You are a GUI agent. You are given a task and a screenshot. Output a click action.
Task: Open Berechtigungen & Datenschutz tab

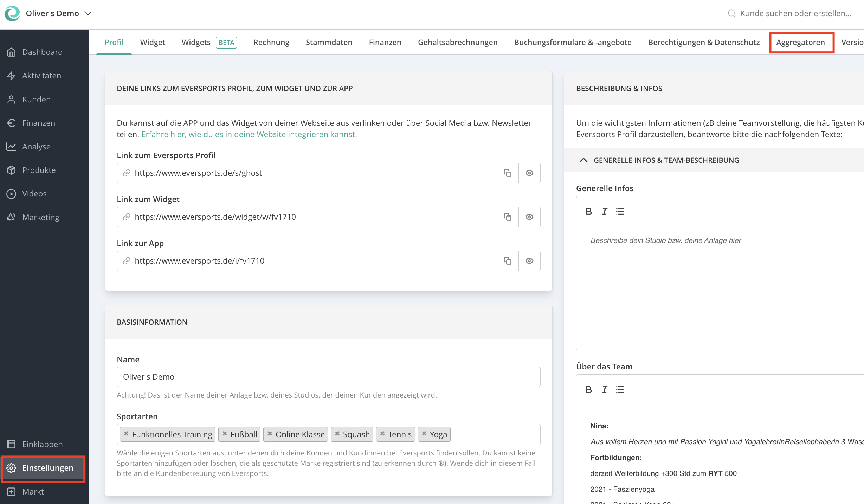tap(704, 42)
